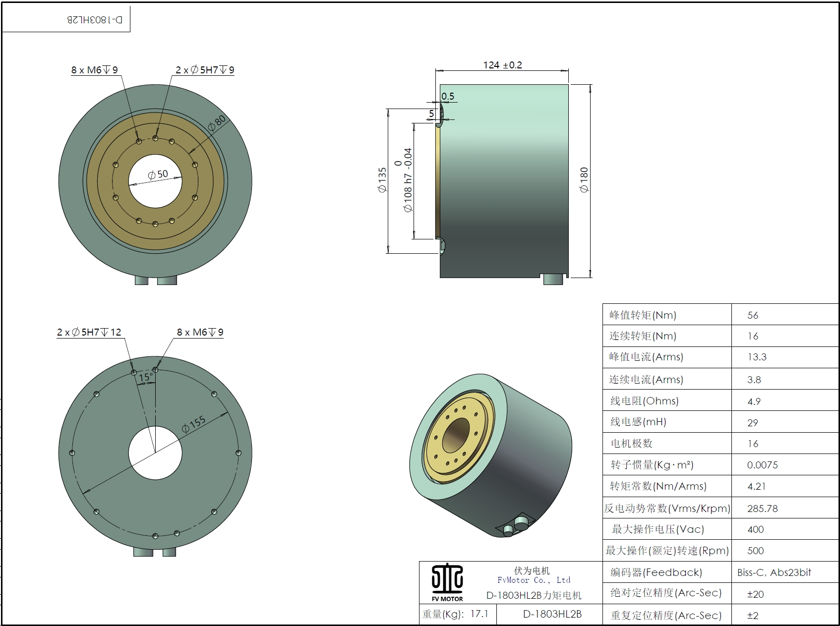Select the 绝对定位精度(Arc-Sec) label cell
This screenshot has height=626, width=840.
pyautogui.click(x=667, y=593)
